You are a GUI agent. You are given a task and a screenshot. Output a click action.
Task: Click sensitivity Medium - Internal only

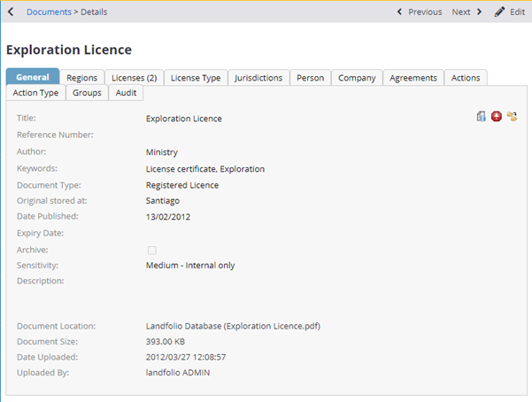[190, 265]
